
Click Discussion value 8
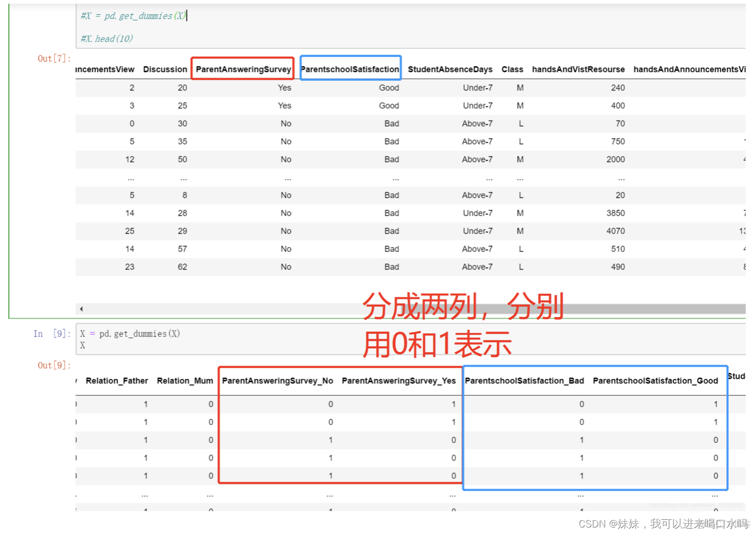(x=185, y=195)
